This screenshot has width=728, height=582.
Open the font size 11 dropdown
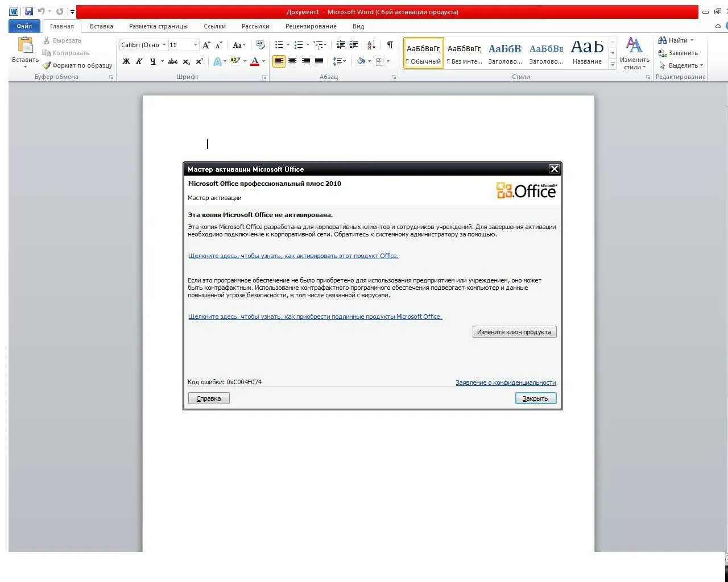point(195,45)
